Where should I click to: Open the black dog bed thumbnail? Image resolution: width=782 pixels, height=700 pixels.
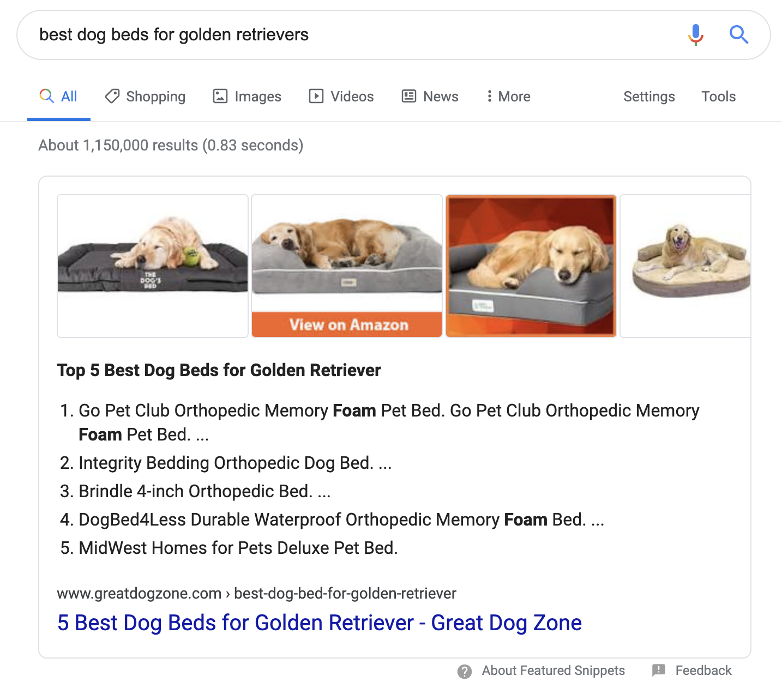(x=153, y=266)
